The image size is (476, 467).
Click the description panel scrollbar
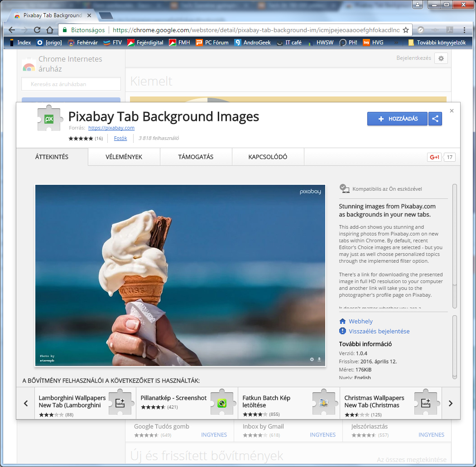coord(454,246)
